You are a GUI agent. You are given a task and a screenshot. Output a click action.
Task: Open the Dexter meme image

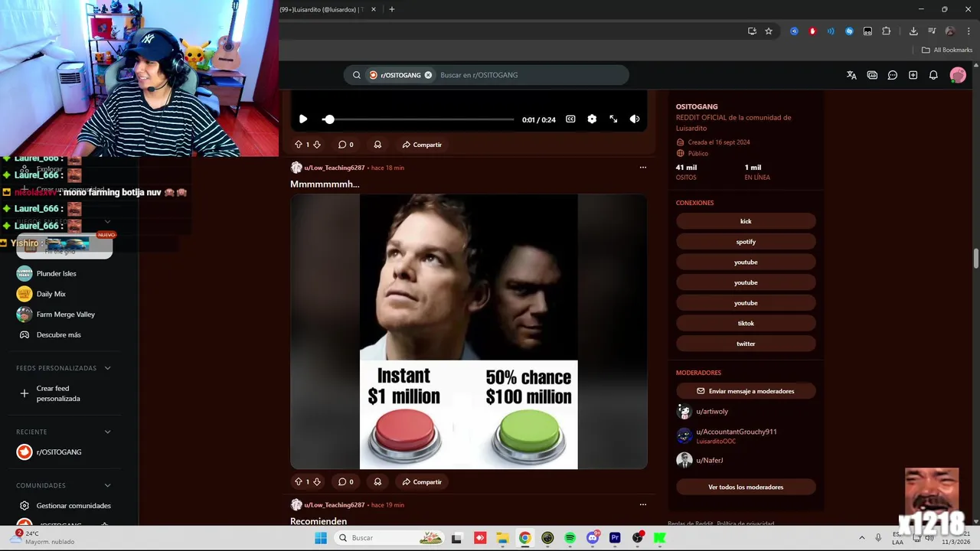(469, 331)
